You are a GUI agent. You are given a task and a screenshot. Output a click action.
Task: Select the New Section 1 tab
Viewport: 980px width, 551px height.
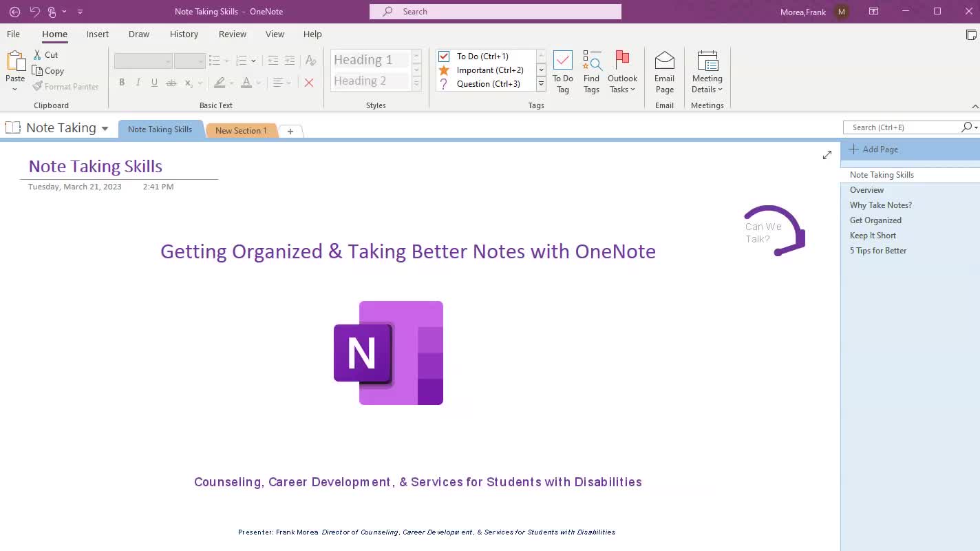click(241, 130)
